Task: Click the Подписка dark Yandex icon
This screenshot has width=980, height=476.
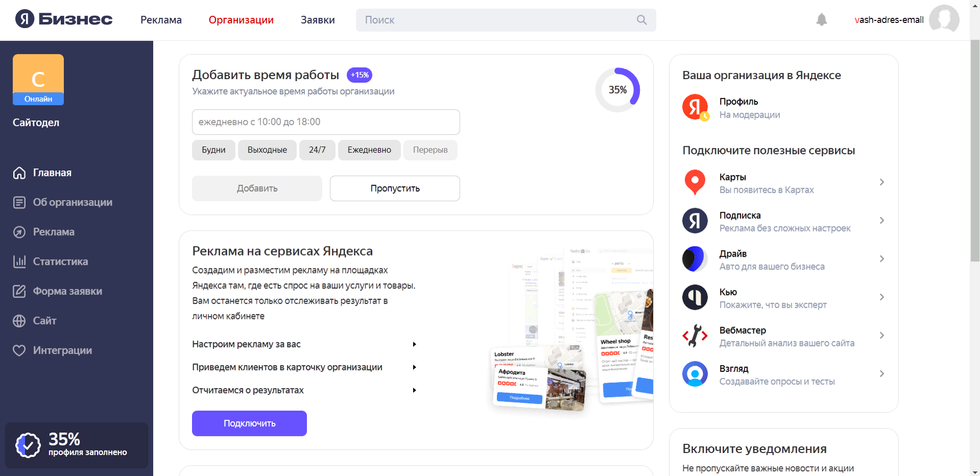Action: point(695,220)
